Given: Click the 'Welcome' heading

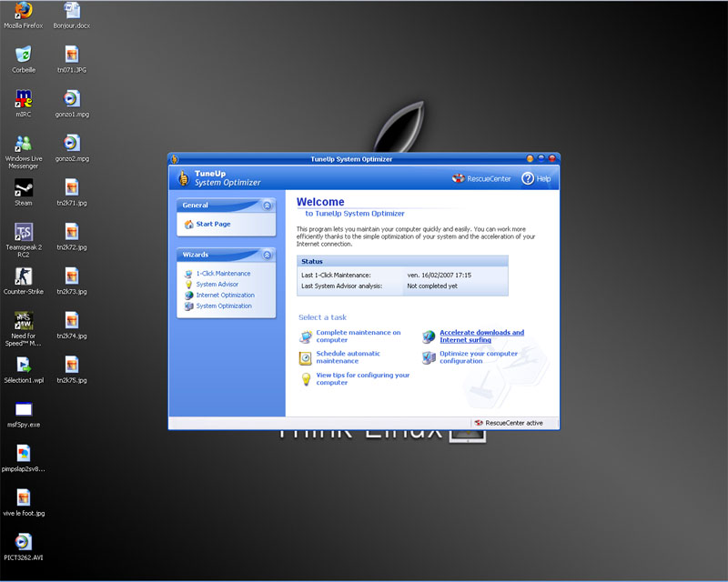Looking at the screenshot, I should pyautogui.click(x=320, y=202).
